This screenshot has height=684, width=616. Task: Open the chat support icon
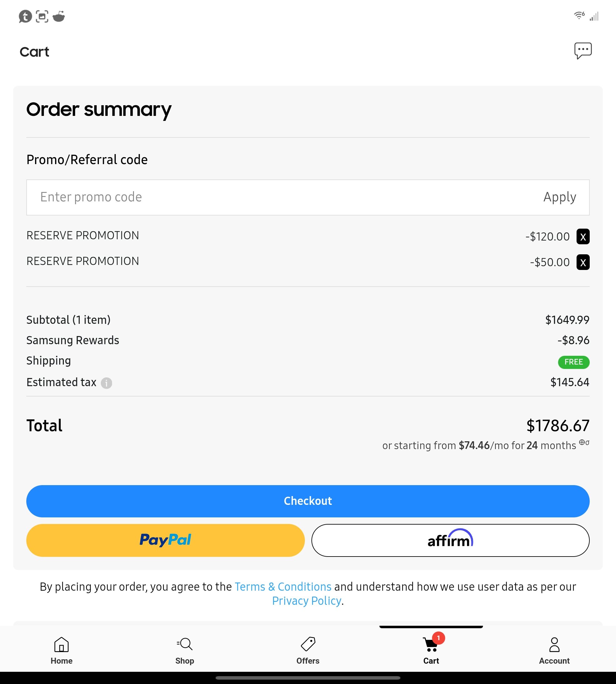click(583, 51)
